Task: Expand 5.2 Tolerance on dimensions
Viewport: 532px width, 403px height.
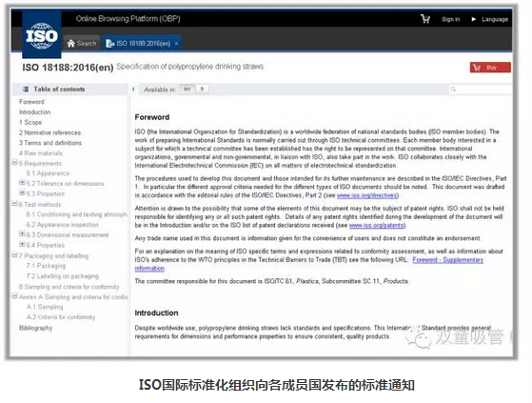Action: pyautogui.click(x=22, y=183)
